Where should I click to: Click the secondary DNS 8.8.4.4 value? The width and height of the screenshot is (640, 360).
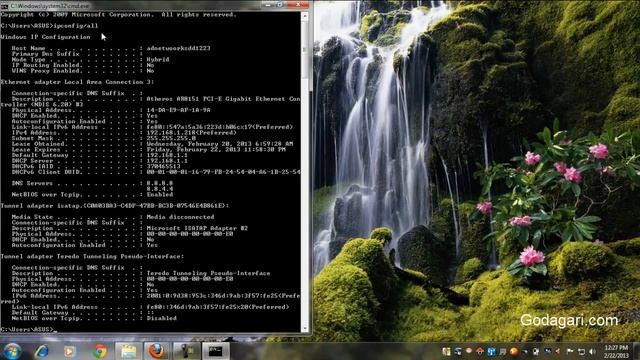(x=160, y=189)
